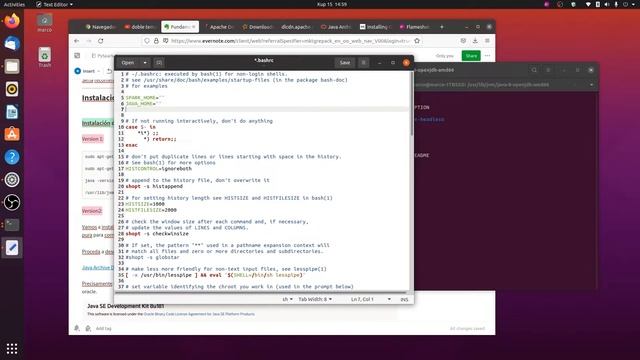Open OBS Studio from the dock
640x360 pixels.
point(12,202)
